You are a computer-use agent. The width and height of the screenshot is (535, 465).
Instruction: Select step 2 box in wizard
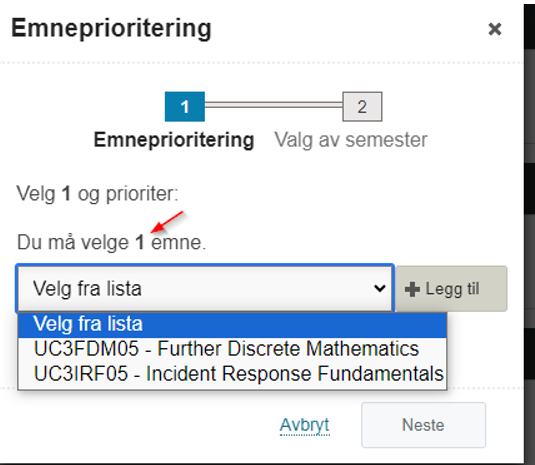(x=362, y=106)
